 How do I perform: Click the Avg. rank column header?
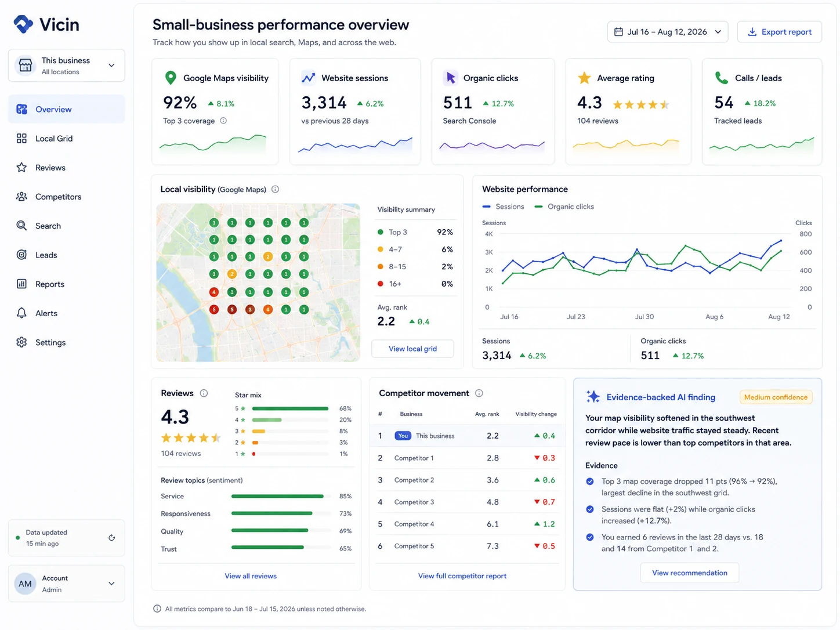click(487, 414)
